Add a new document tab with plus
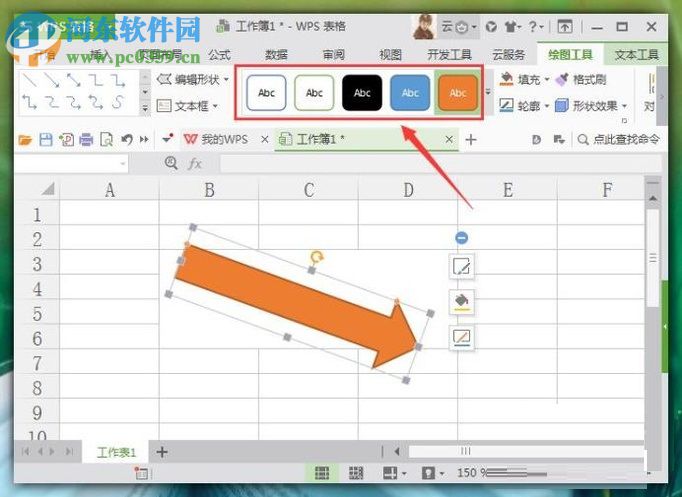The height and width of the screenshot is (497, 682). (x=471, y=140)
